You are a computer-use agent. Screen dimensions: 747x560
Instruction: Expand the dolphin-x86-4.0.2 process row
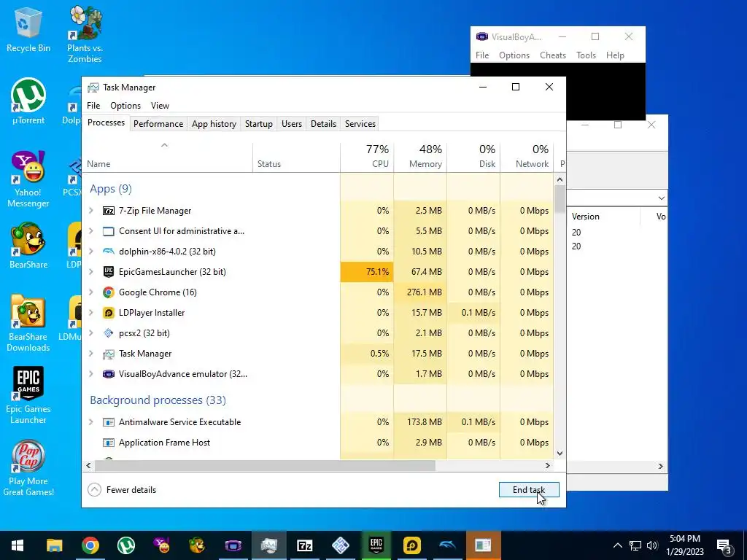click(91, 252)
